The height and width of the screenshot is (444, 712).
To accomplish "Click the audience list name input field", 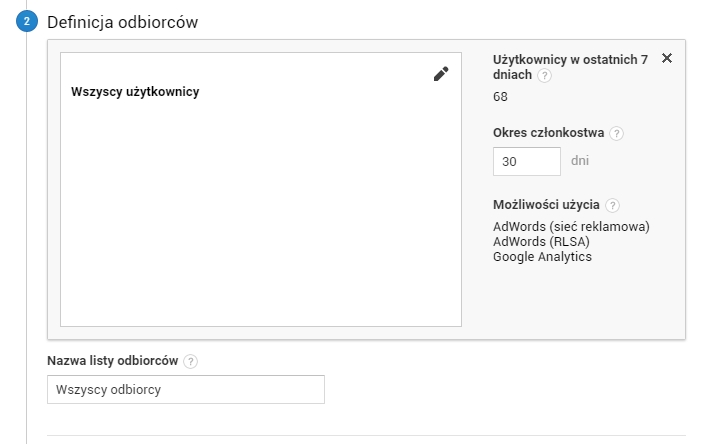I will [x=186, y=389].
